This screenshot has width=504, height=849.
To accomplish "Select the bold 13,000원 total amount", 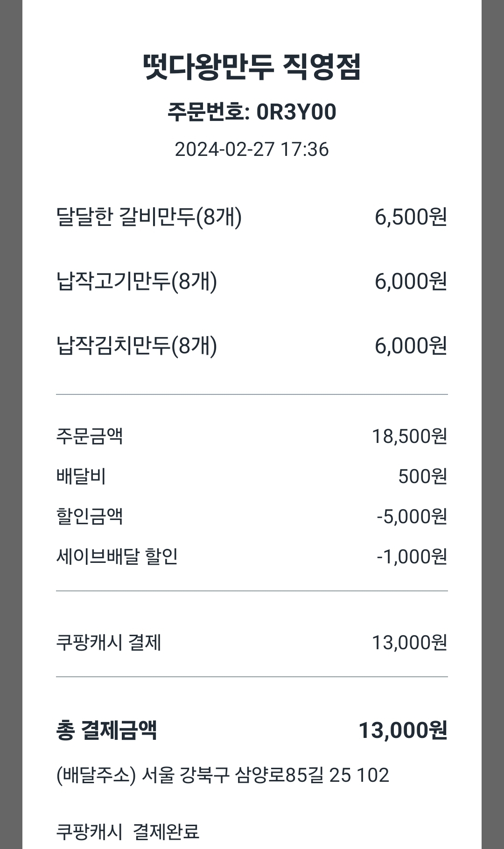I will (x=403, y=730).
